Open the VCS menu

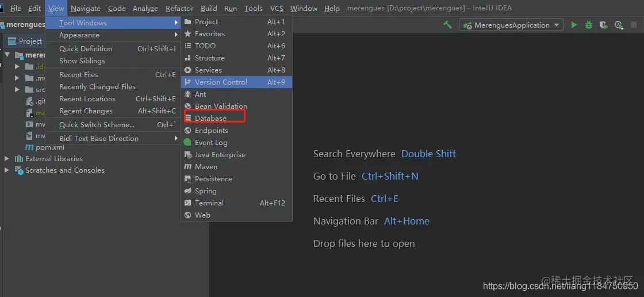[277, 8]
